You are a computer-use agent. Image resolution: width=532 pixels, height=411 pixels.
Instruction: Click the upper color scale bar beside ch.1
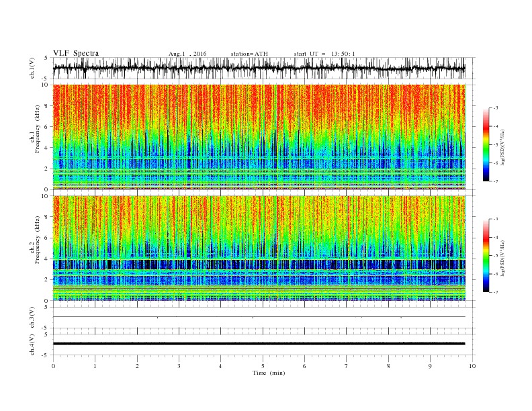coord(486,144)
